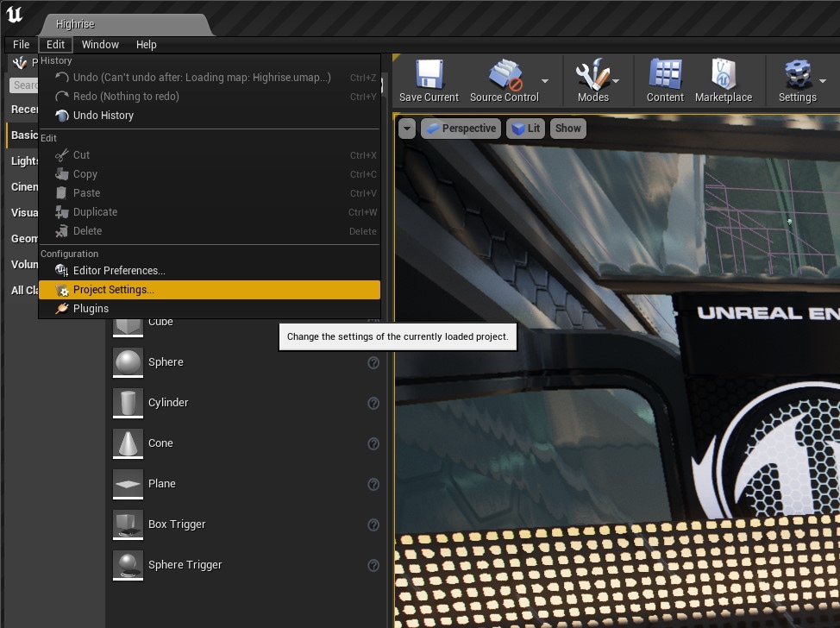Screen dimensions: 840x628
Task: Choose Plugins in the Edit menu
Action: tap(91, 309)
